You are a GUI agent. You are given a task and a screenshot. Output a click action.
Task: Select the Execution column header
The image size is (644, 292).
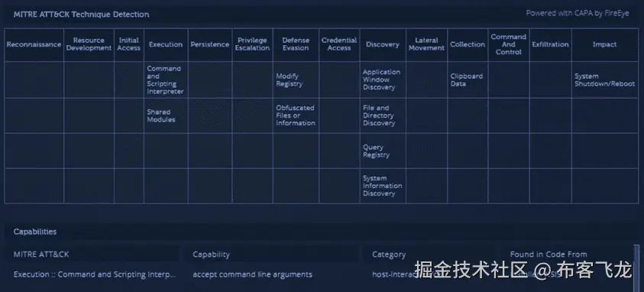[166, 44]
